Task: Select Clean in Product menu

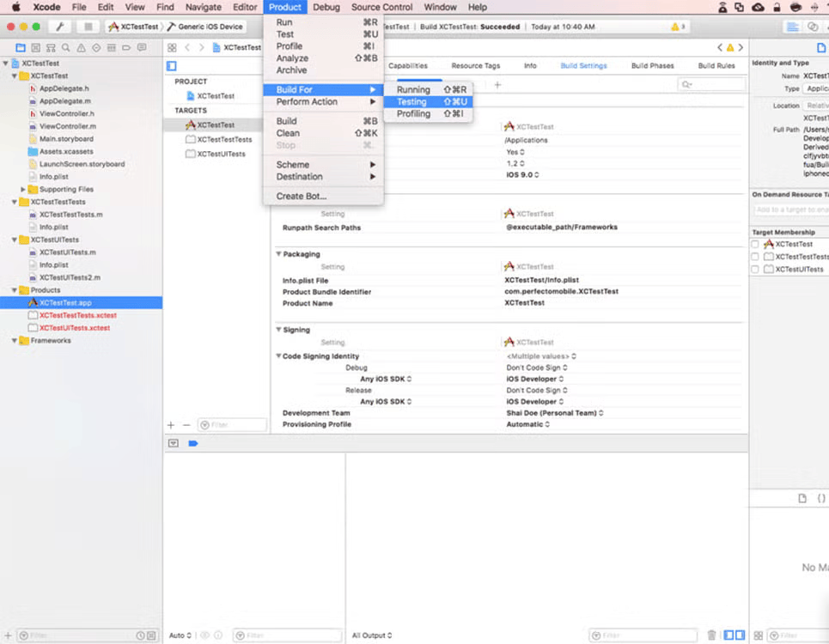Action: pyautogui.click(x=323, y=134)
